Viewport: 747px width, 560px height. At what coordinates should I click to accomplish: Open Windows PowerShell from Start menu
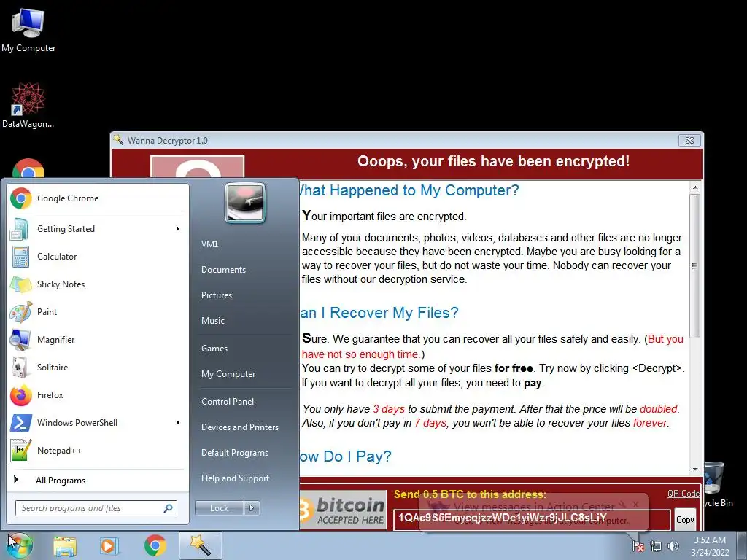[x=97, y=422]
